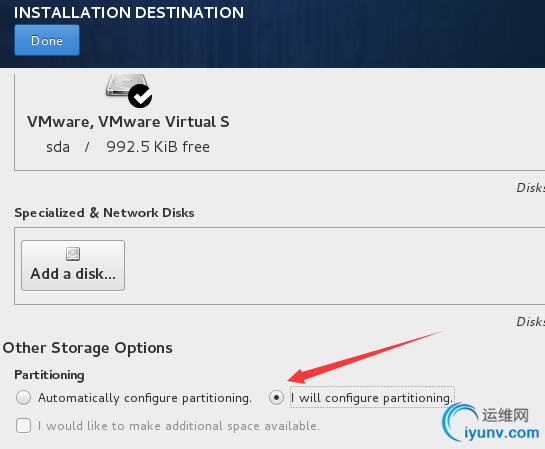Click the sda 992.5 KiB free text

pos(128,147)
